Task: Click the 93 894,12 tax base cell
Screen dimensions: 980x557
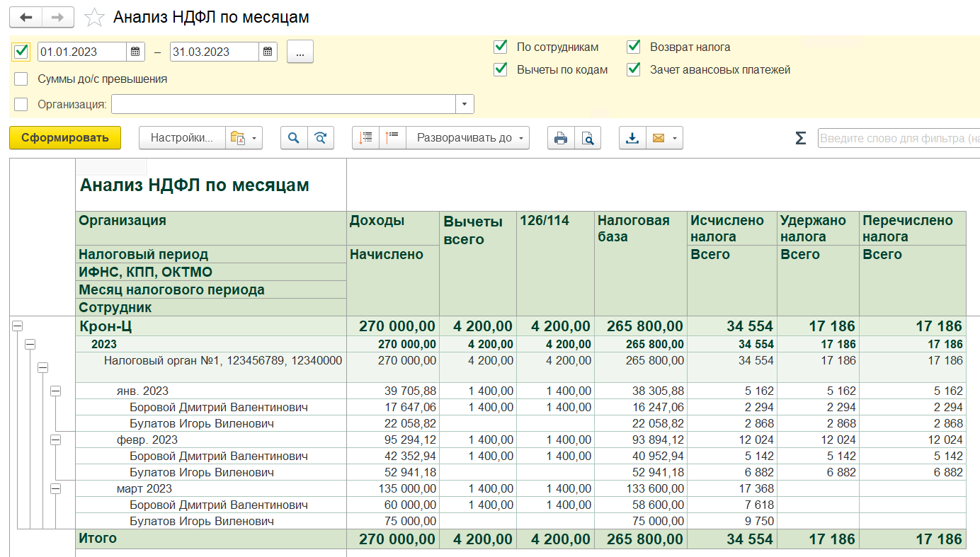Action: pyautogui.click(x=640, y=440)
